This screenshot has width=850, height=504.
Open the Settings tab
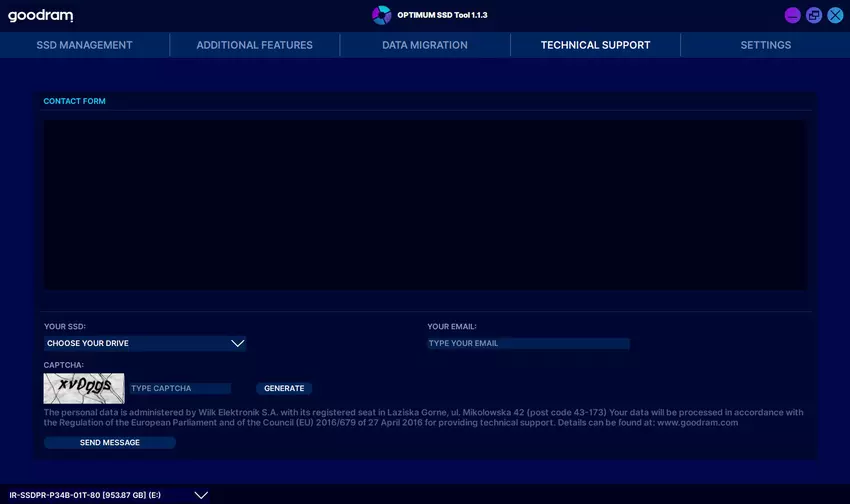765,45
